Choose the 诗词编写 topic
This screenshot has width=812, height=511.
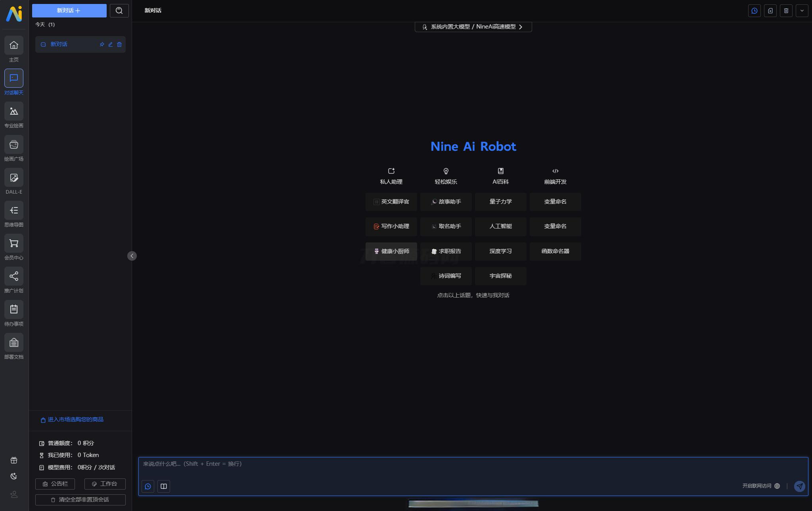[446, 276]
